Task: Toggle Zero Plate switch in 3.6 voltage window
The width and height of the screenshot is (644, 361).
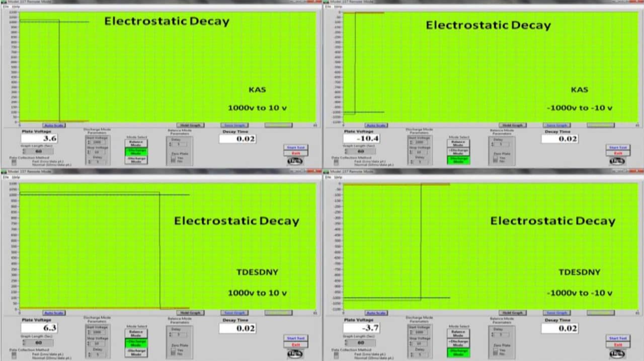Action: point(173,158)
